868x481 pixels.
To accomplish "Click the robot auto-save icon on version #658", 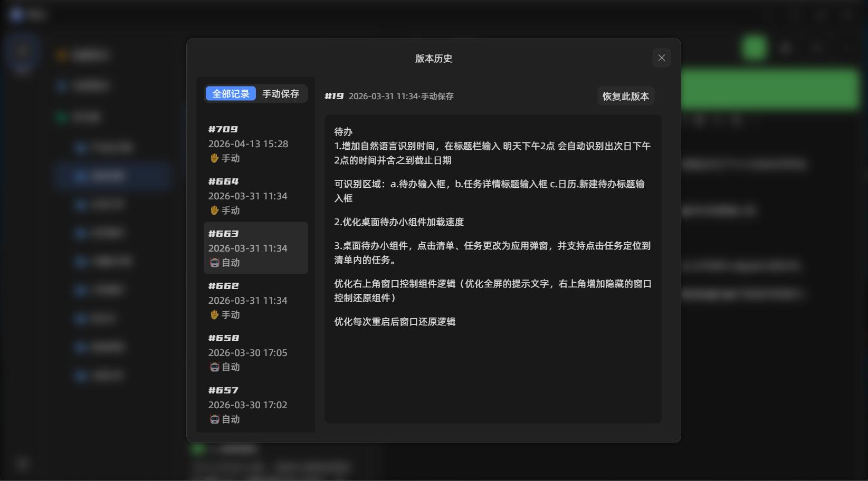I will pyautogui.click(x=214, y=367).
